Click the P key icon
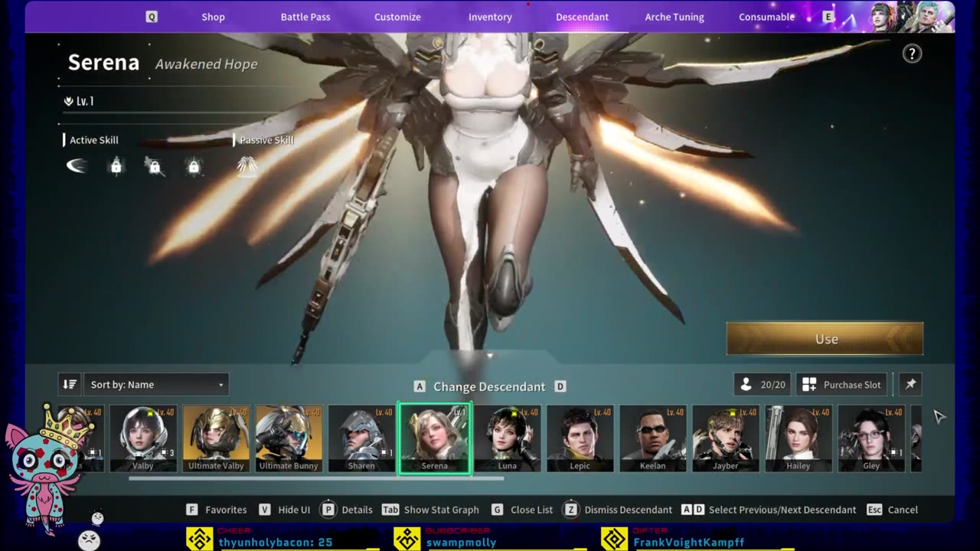The image size is (980, 551). pyautogui.click(x=328, y=510)
